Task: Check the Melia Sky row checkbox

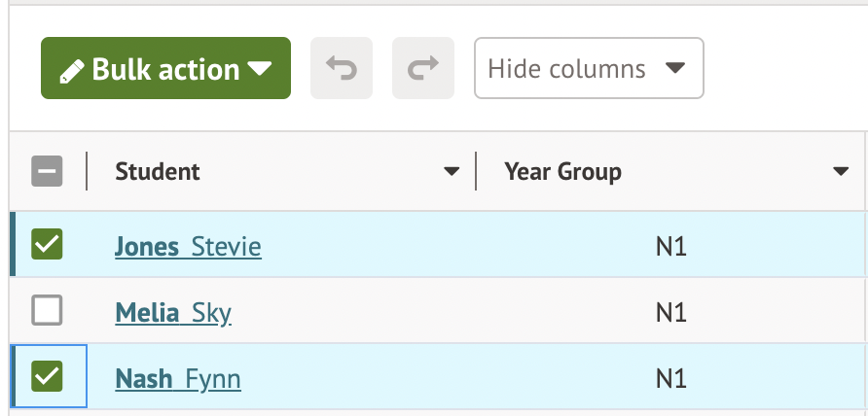Action: click(47, 310)
